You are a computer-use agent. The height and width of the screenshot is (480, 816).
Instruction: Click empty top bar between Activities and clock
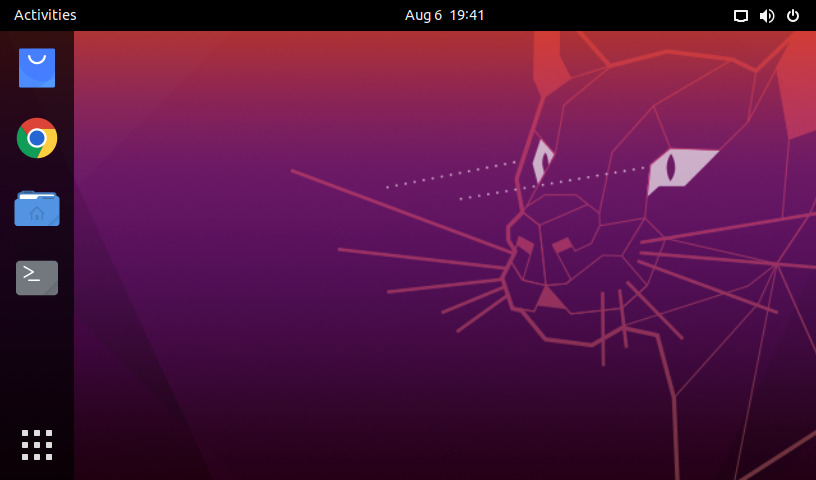(x=240, y=15)
